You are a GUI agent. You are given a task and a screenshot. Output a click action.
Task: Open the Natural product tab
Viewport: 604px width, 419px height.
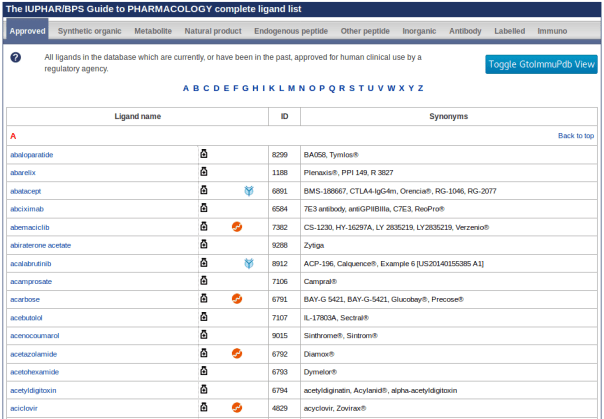213,31
